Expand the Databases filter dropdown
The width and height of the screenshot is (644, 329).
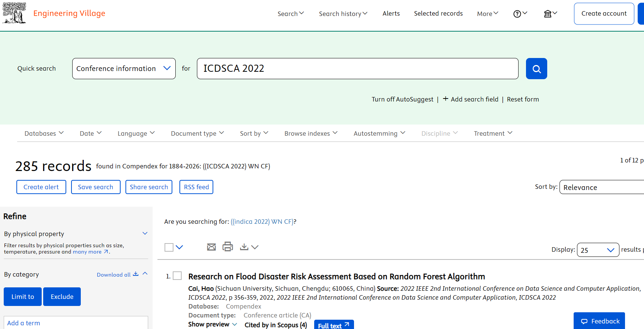point(44,133)
